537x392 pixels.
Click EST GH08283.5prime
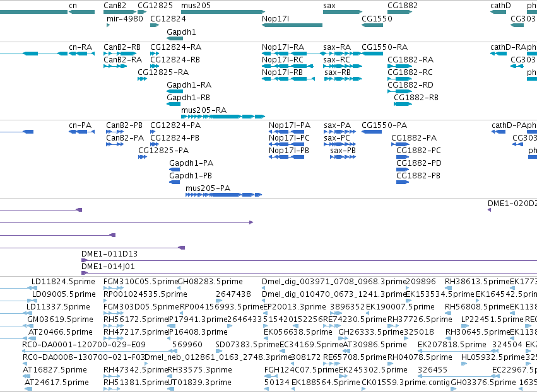210,282
